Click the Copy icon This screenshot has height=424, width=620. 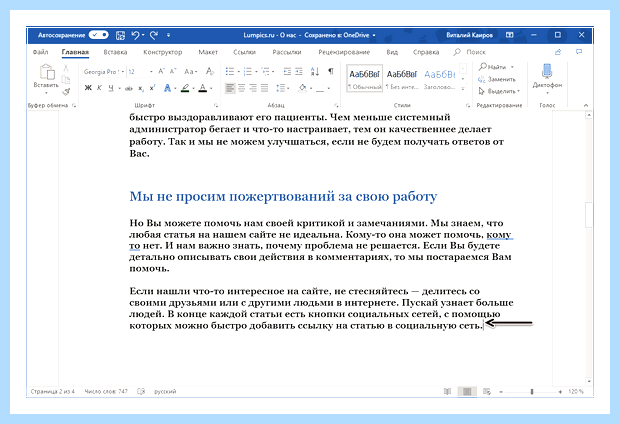[66, 80]
